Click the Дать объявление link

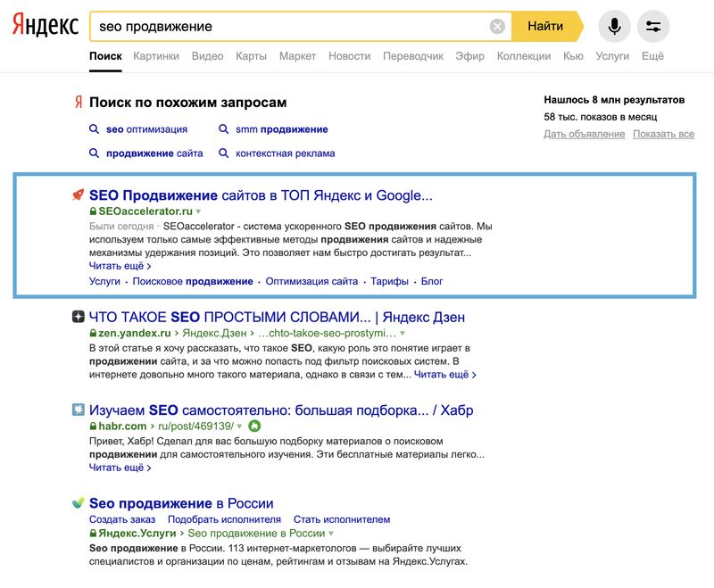click(586, 134)
